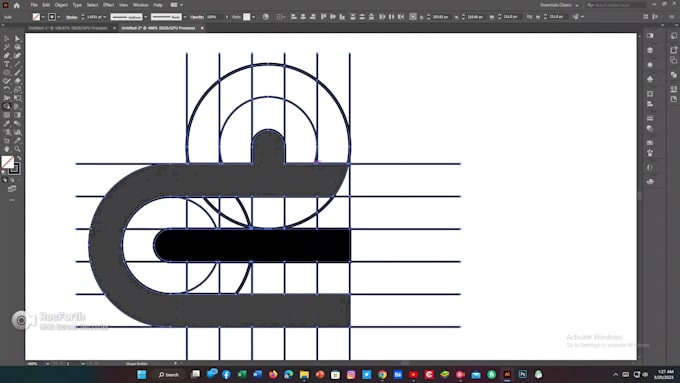
Task: Open fill color dropdown in control bar
Action: 43,17
